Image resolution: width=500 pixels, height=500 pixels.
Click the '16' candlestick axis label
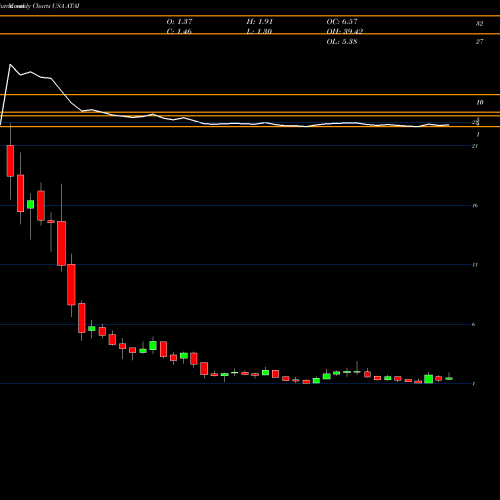pos(475,205)
